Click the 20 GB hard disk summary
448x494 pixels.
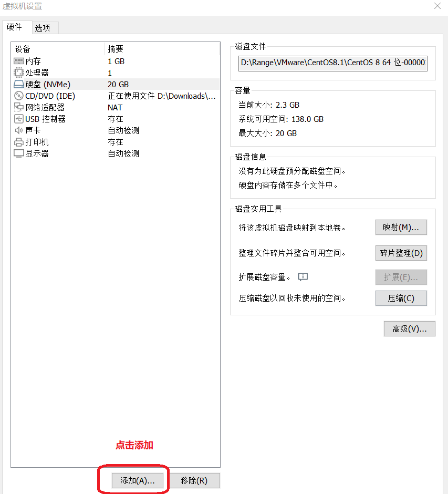[118, 85]
